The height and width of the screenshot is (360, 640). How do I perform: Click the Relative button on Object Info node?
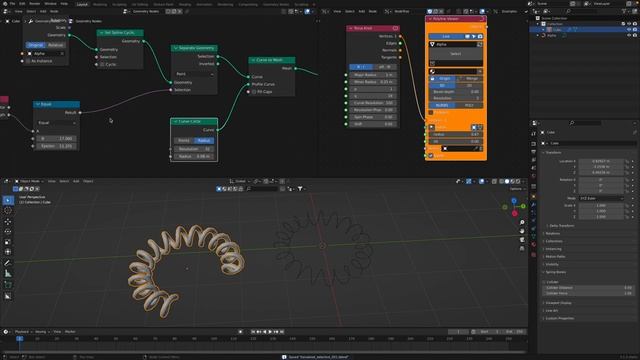click(55, 45)
